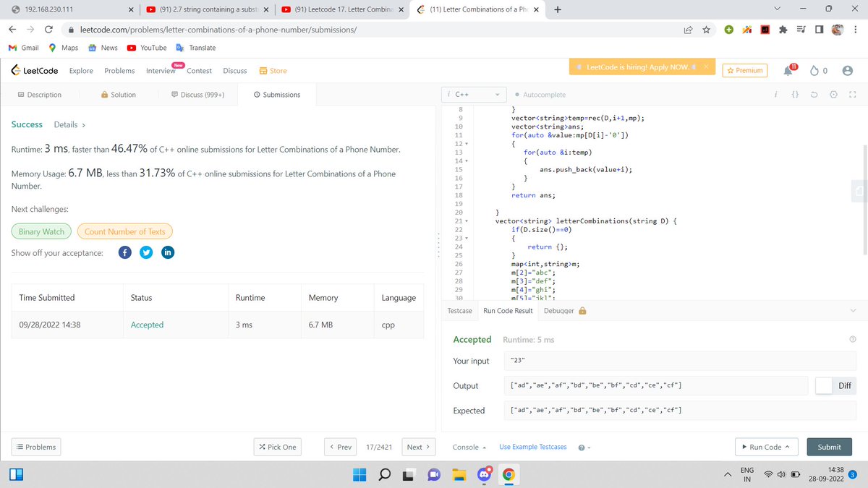Toggle fullscreen editor mode
868x488 pixels.
pos(852,95)
